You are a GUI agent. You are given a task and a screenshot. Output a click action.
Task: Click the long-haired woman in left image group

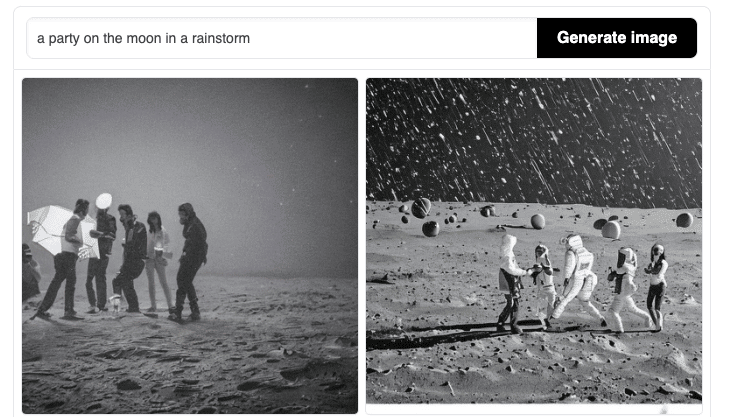coord(157,261)
